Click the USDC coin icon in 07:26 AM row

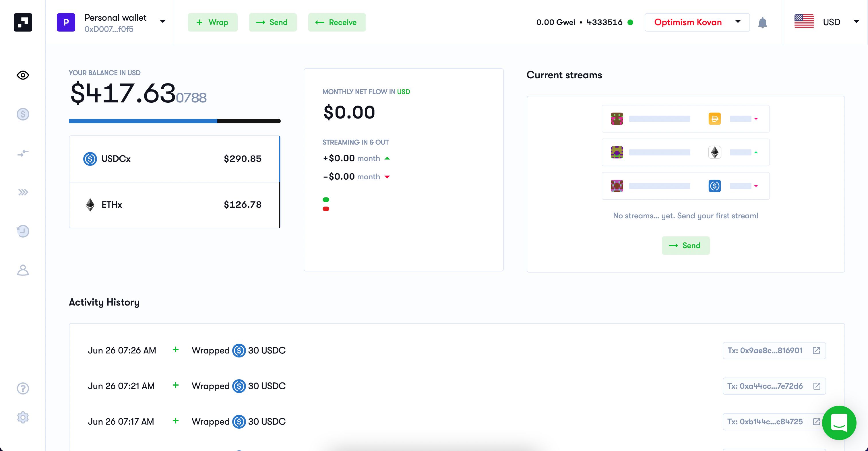click(239, 351)
